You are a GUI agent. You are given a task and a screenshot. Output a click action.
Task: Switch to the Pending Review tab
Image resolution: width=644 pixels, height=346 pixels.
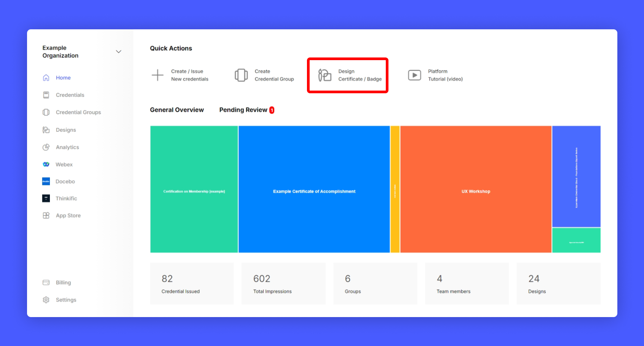click(x=243, y=110)
